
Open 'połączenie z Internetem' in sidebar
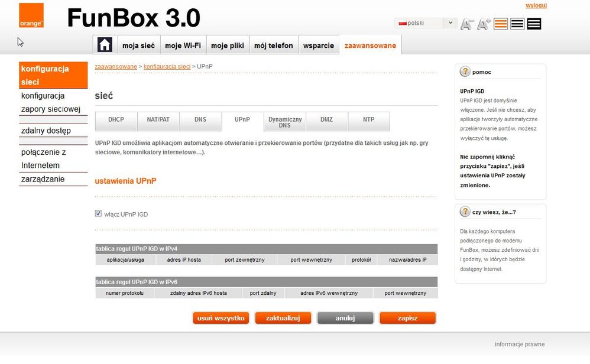53,159
